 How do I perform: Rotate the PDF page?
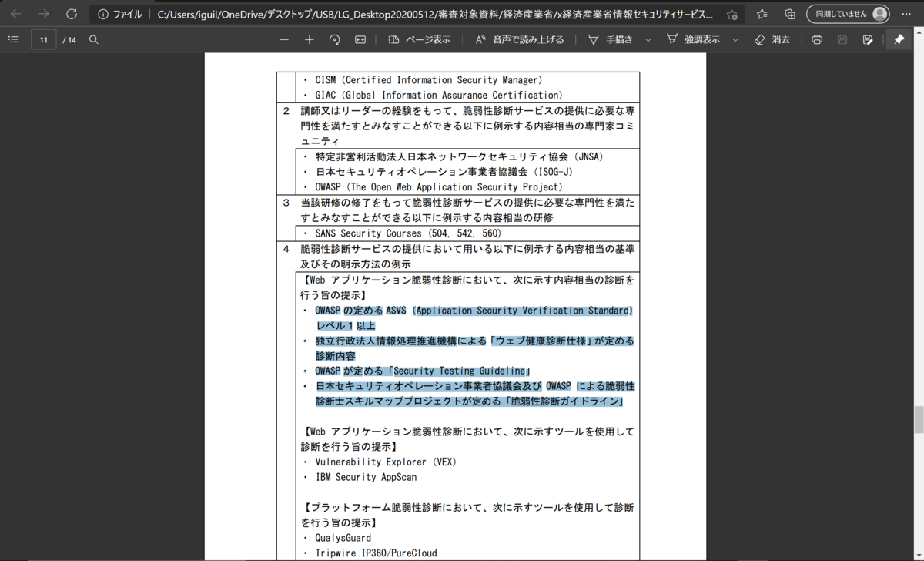[334, 39]
